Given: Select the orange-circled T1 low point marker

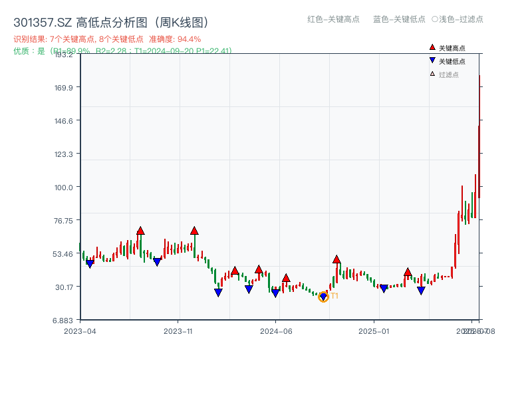Looking at the screenshot, I should pyautogui.click(x=323, y=297).
